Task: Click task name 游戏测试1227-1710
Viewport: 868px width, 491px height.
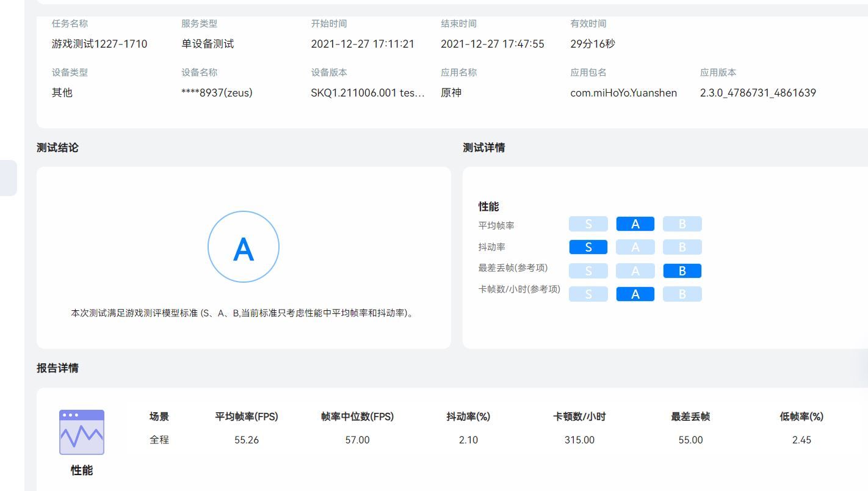Action: 99,44
